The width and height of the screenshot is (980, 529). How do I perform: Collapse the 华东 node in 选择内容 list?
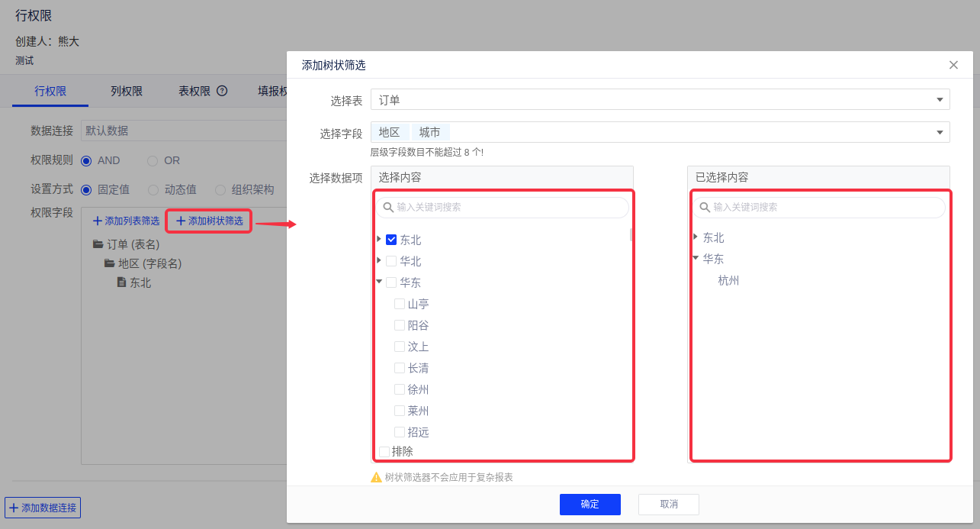[379, 282]
